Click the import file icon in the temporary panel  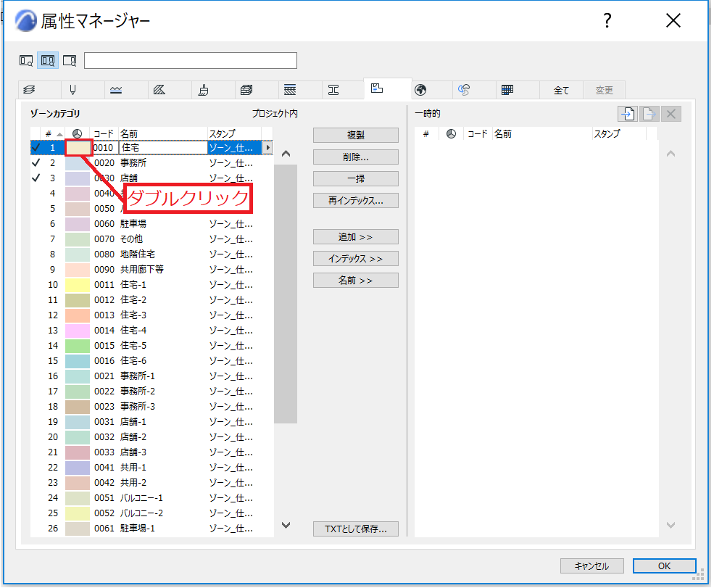point(628,113)
